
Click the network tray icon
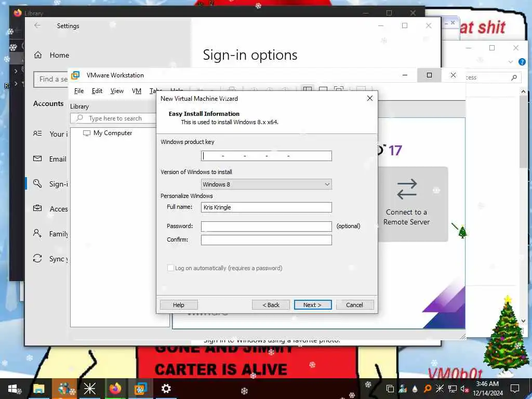click(x=453, y=389)
